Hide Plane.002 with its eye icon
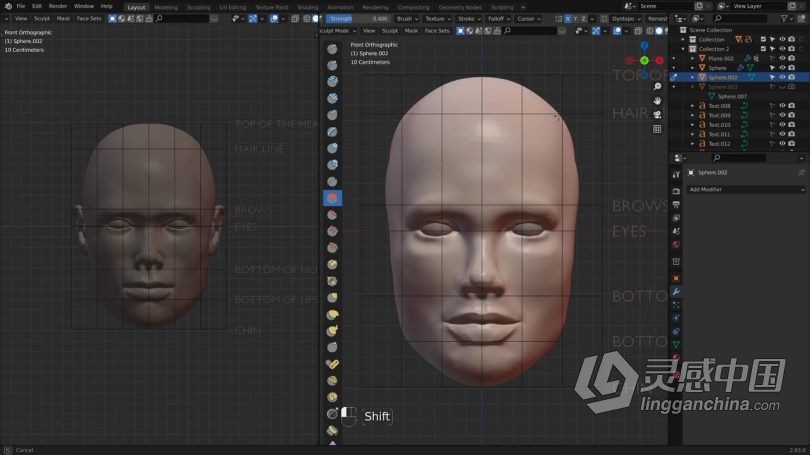This screenshot has height=455, width=810. 782,58
